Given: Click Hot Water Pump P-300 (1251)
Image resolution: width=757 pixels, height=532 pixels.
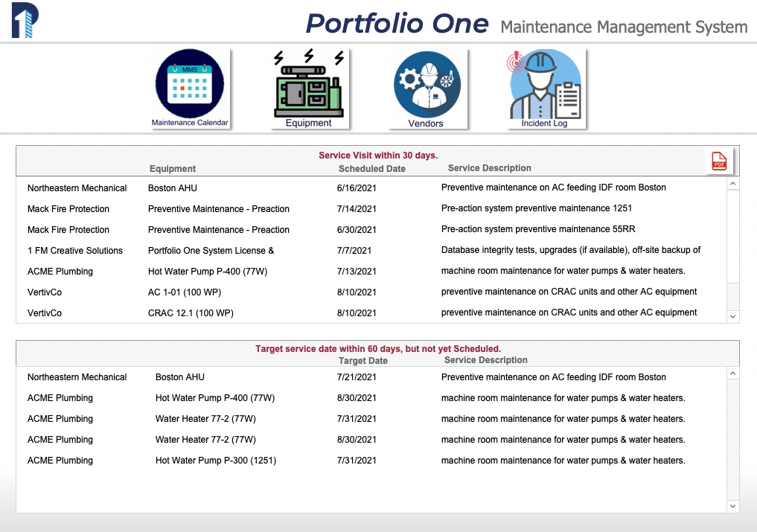Looking at the screenshot, I should 216,460.
